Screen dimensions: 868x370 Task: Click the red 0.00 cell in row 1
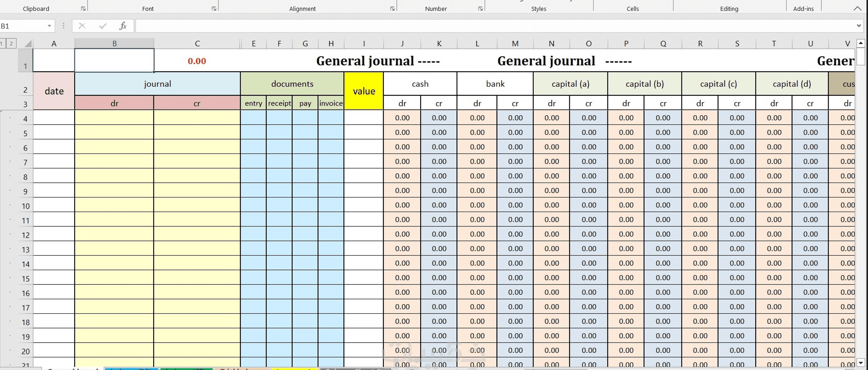click(197, 61)
